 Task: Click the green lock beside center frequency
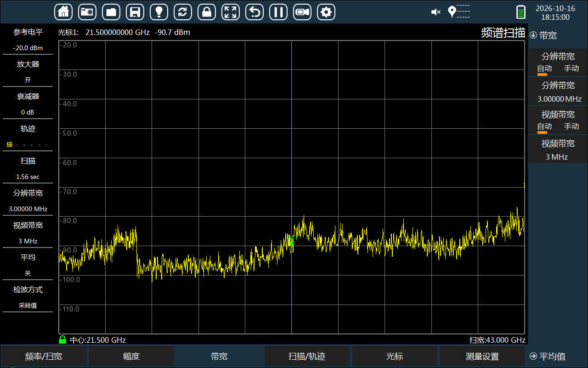pyautogui.click(x=62, y=339)
